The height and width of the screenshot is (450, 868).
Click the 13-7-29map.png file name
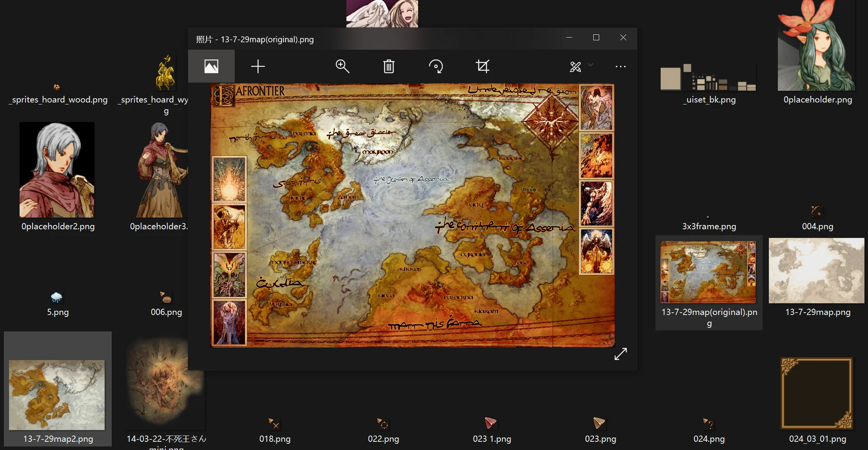coord(818,312)
